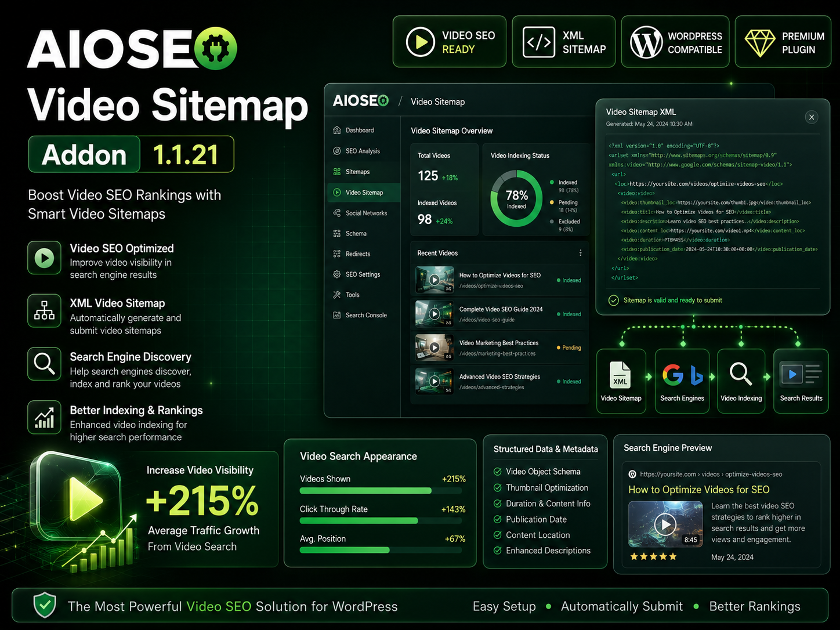
Task: Click the Video Sitemap XML file icon
Action: [x=621, y=374]
